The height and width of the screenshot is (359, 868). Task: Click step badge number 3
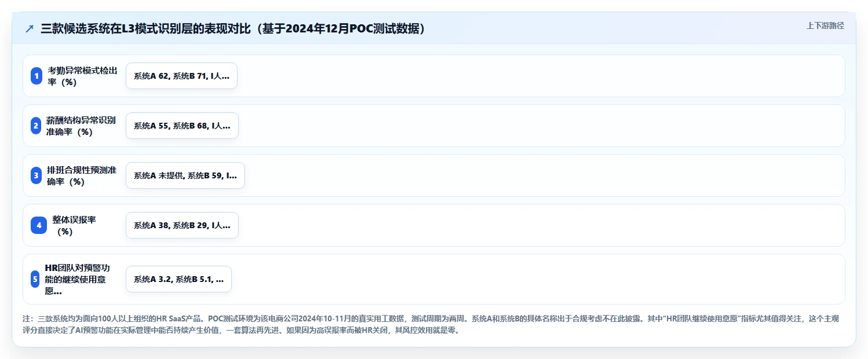click(37, 175)
